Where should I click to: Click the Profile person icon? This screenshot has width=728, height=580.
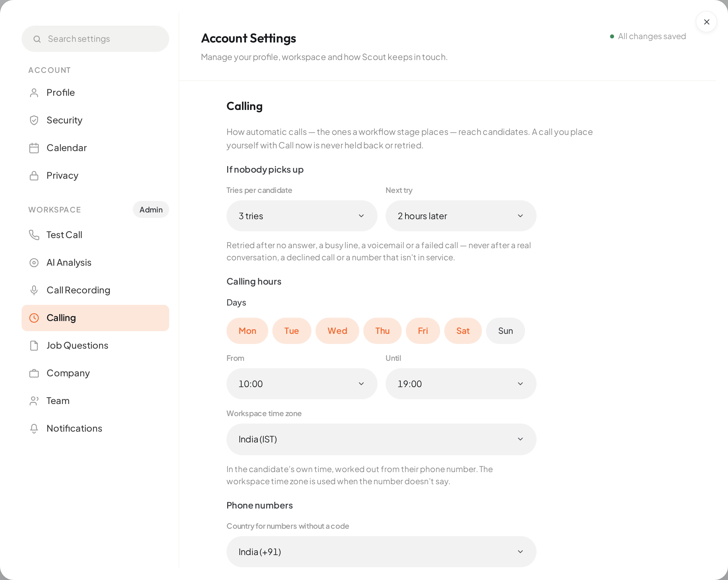pyautogui.click(x=34, y=92)
